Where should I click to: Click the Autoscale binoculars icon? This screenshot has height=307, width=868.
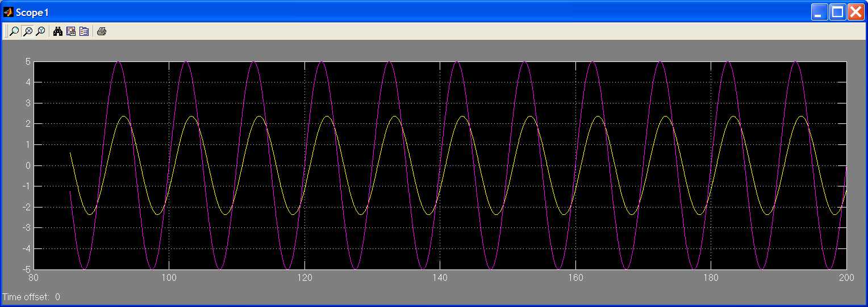tap(57, 31)
